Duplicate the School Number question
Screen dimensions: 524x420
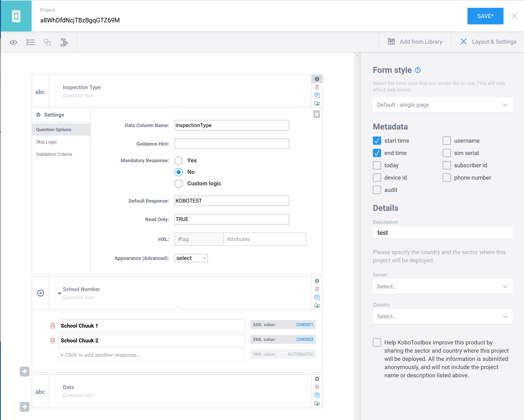317,297
